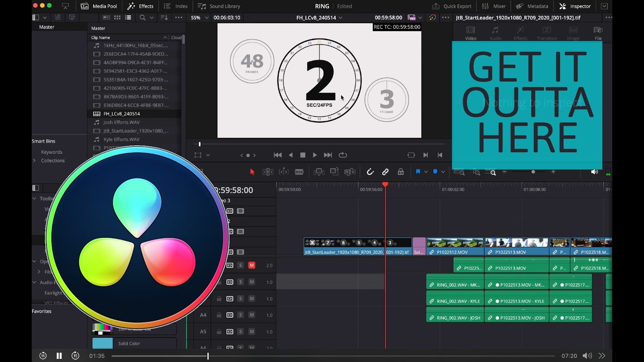This screenshot has height=362, width=644.
Task: Click the Insert Clip icon
Action: click(x=318, y=172)
